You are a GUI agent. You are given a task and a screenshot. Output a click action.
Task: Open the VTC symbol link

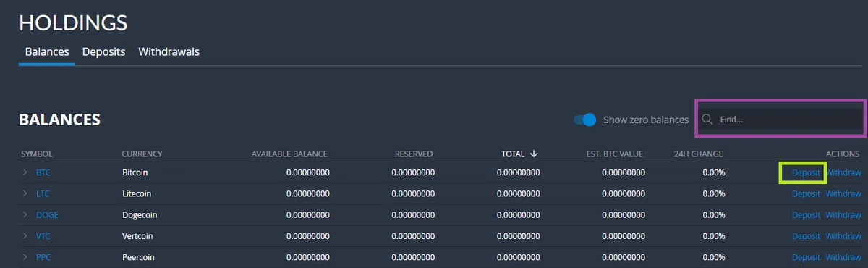point(43,235)
